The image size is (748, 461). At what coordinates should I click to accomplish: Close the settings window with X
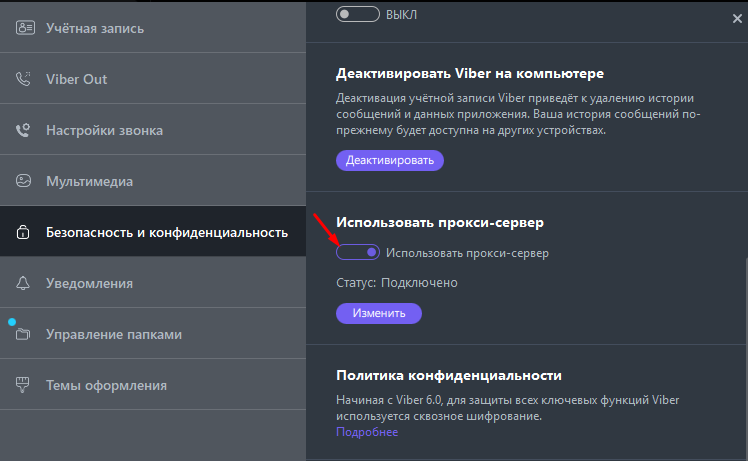click(x=737, y=19)
